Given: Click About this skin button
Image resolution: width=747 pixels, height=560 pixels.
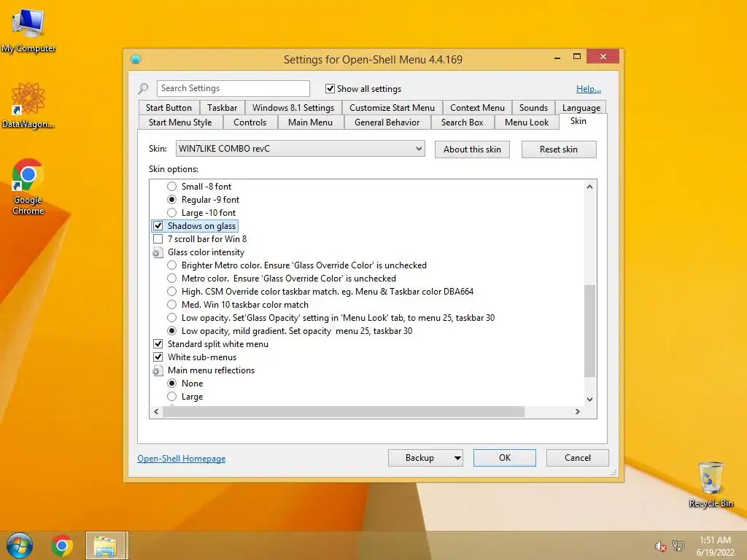Looking at the screenshot, I should (472, 149).
